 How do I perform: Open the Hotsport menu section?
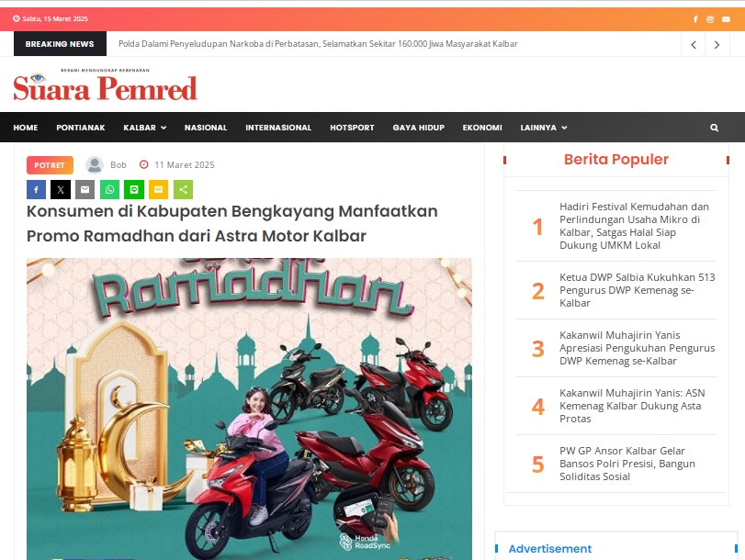352,128
